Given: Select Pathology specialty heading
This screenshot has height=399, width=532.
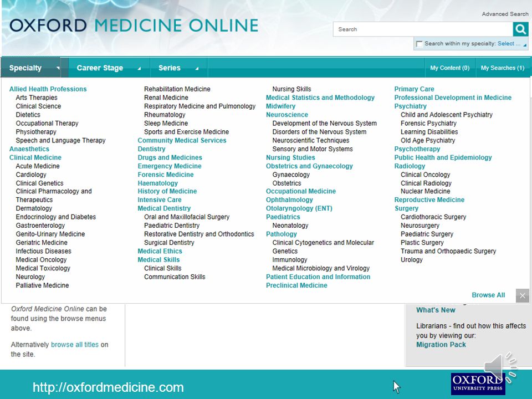Looking at the screenshot, I should (x=282, y=234).
